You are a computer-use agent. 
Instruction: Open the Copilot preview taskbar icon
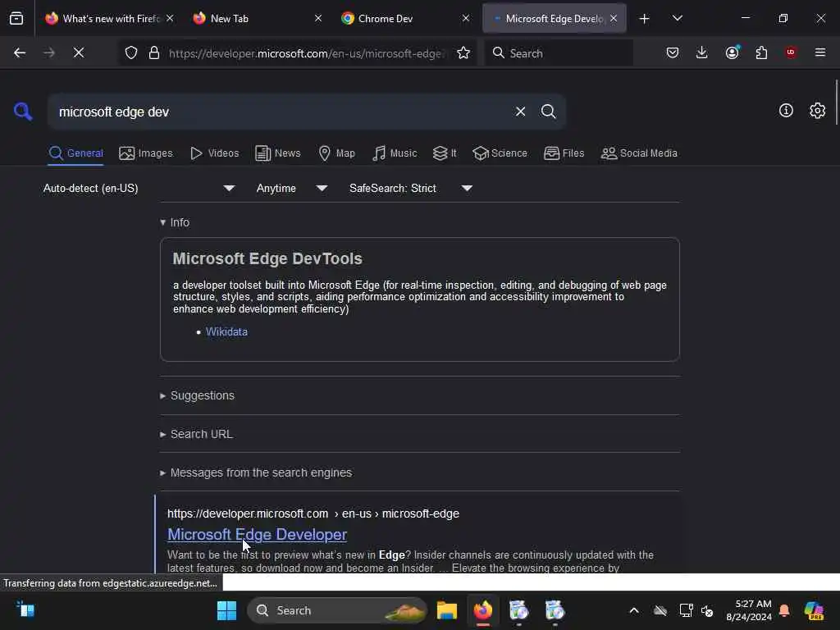pyautogui.click(x=814, y=610)
